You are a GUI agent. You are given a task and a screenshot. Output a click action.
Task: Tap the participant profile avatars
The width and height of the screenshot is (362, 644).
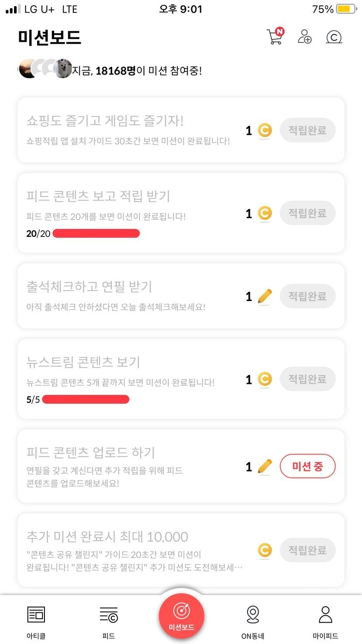coord(45,69)
